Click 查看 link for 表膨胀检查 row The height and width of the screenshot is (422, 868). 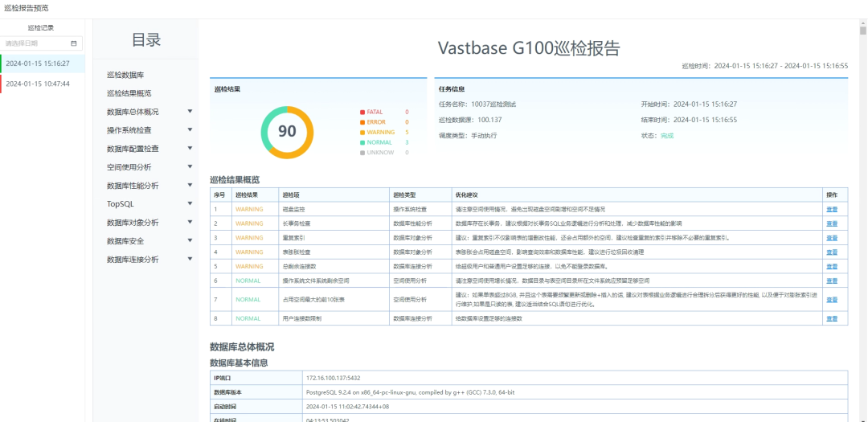[832, 252]
